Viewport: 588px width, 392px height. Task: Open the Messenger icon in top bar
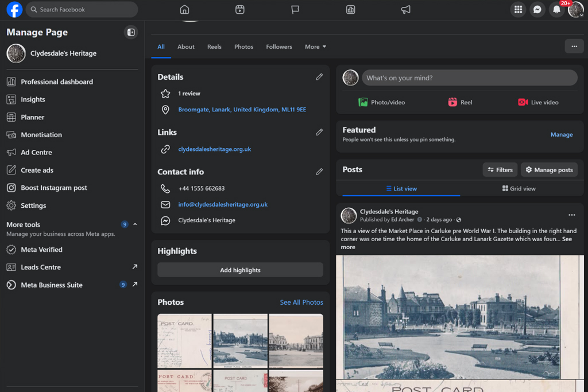coord(537,9)
